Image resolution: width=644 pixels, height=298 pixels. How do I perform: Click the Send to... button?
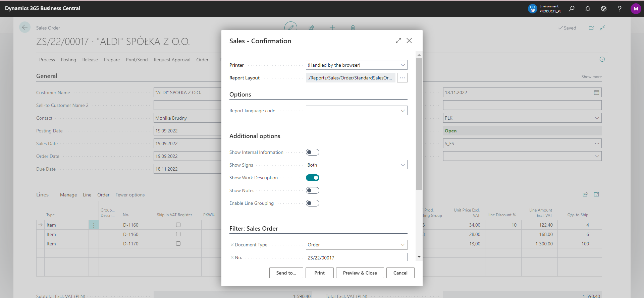[x=286, y=273]
